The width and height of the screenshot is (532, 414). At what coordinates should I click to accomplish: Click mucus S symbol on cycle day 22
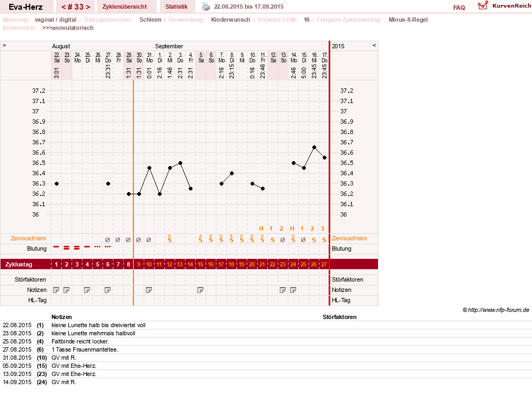(x=272, y=240)
